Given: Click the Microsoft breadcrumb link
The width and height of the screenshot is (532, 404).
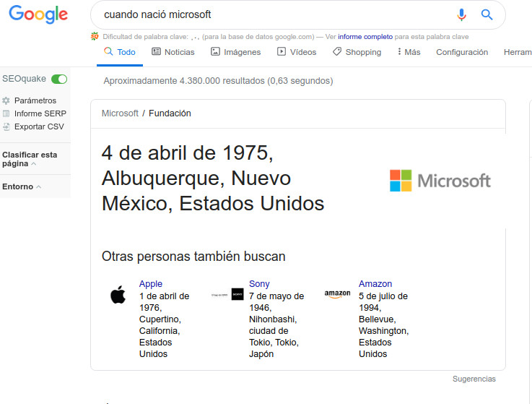Looking at the screenshot, I should click(120, 113).
